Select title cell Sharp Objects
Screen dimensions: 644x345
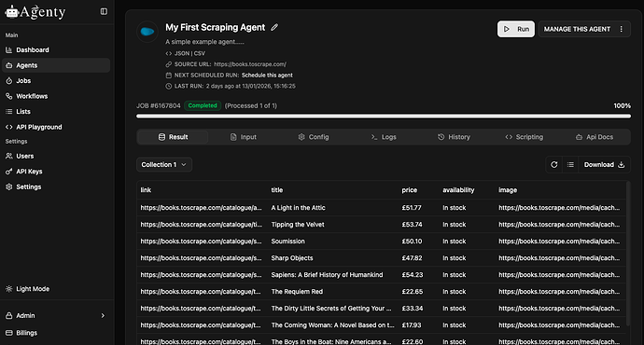coord(292,258)
